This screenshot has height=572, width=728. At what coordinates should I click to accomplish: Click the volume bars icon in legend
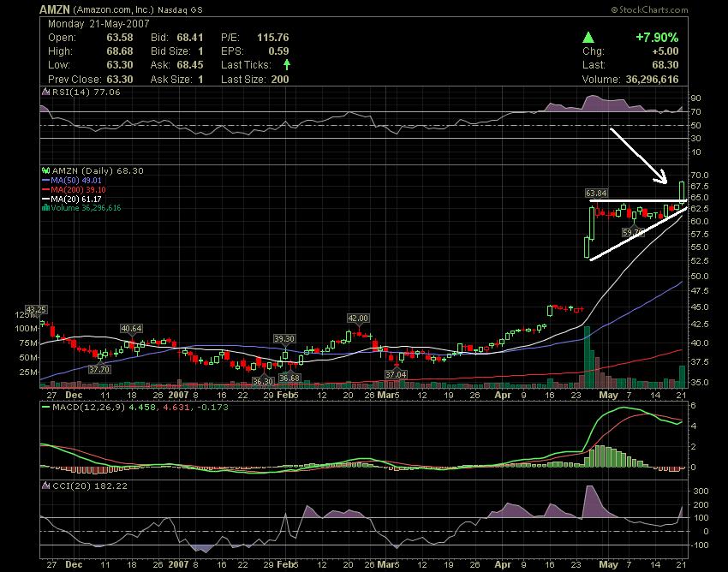[x=45, y=208]
